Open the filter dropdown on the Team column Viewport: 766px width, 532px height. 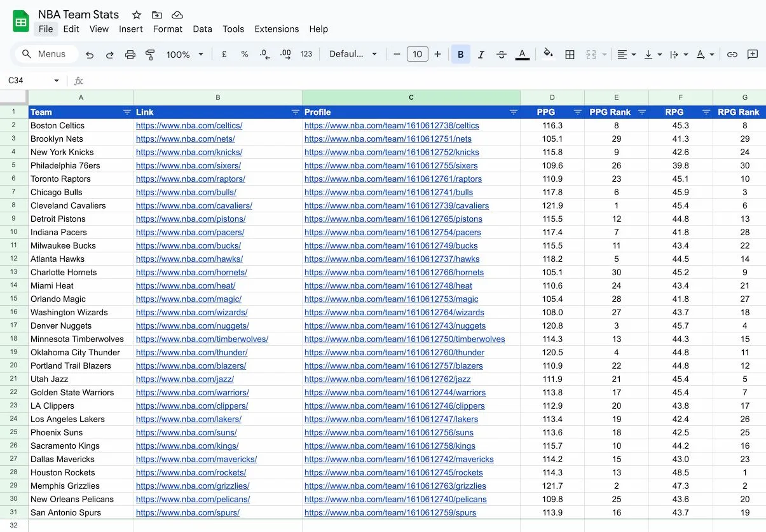click(127, 112)
